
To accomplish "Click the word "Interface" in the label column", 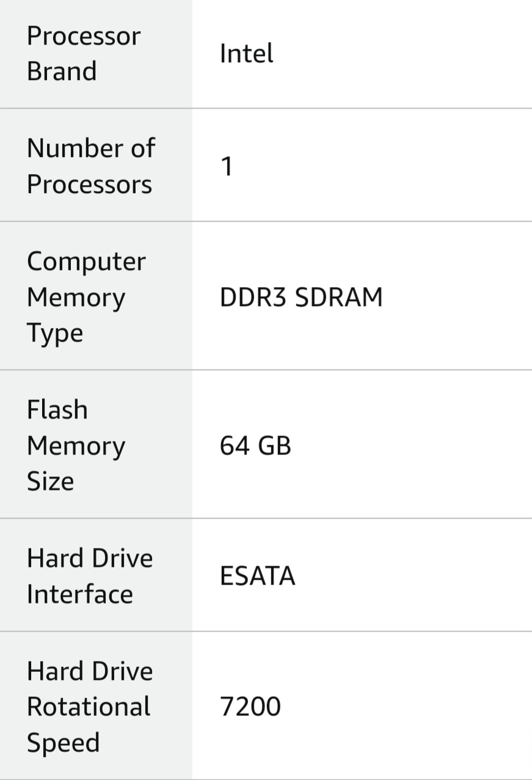I will pyautogui.click(x=79, y=594).
